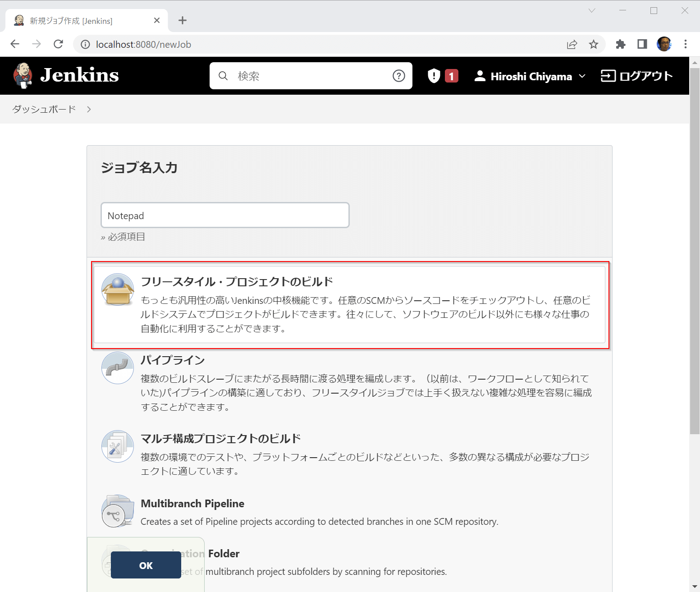Toggle the browser side panel icon
The width and height of the screenshot is (700, 592).
click(x=642, y=44)
